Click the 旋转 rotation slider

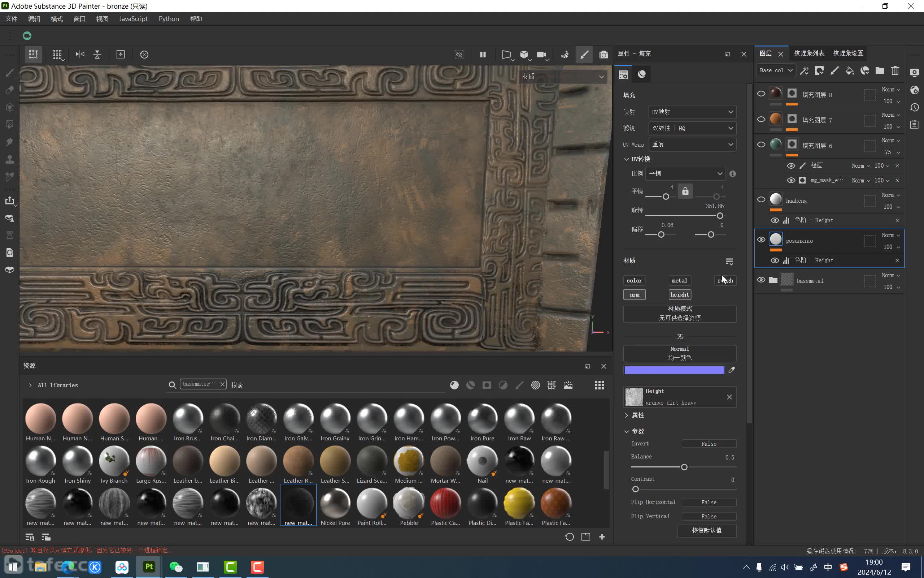[685, 216]
